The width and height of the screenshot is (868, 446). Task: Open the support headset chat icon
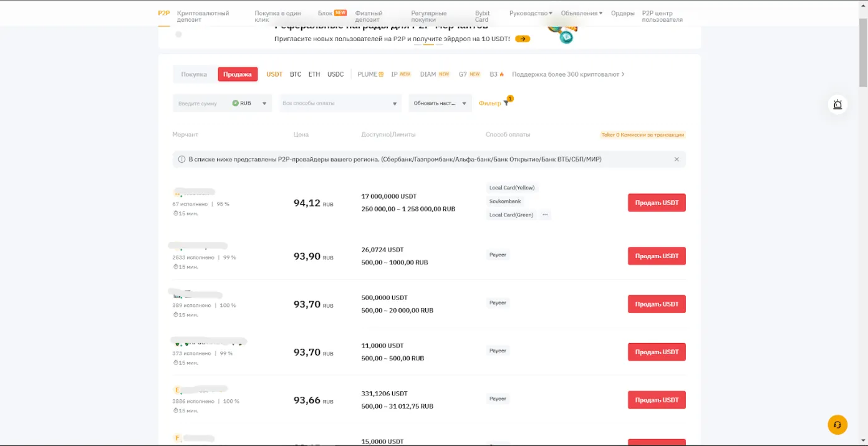[x=837, y=425]
